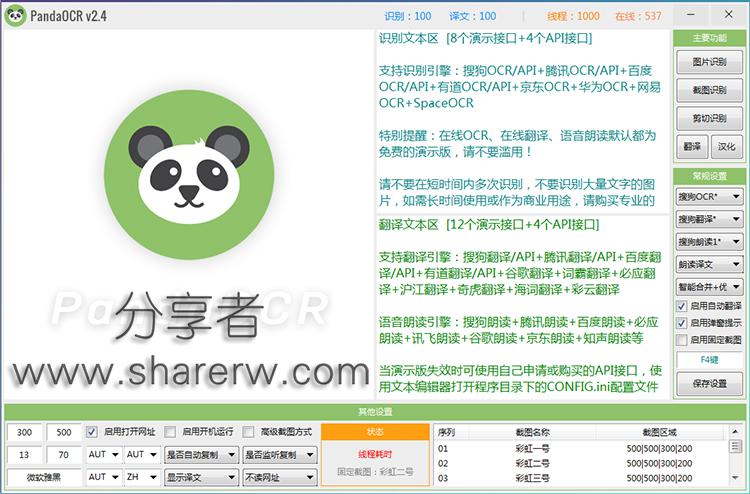The image size is (750, 494).
Task: Open the 智能合并+优 dropdown
Action: (709, 286)
